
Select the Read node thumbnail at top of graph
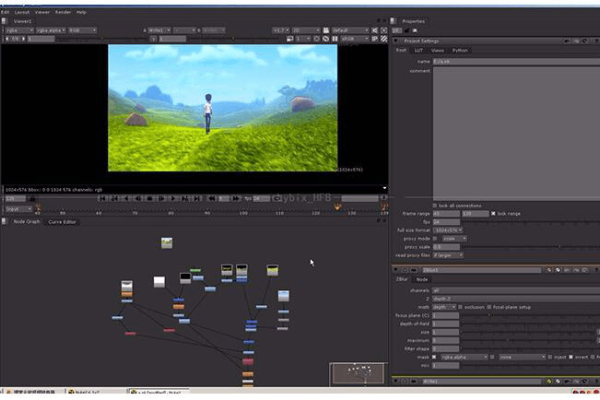[x=166, y=243]
